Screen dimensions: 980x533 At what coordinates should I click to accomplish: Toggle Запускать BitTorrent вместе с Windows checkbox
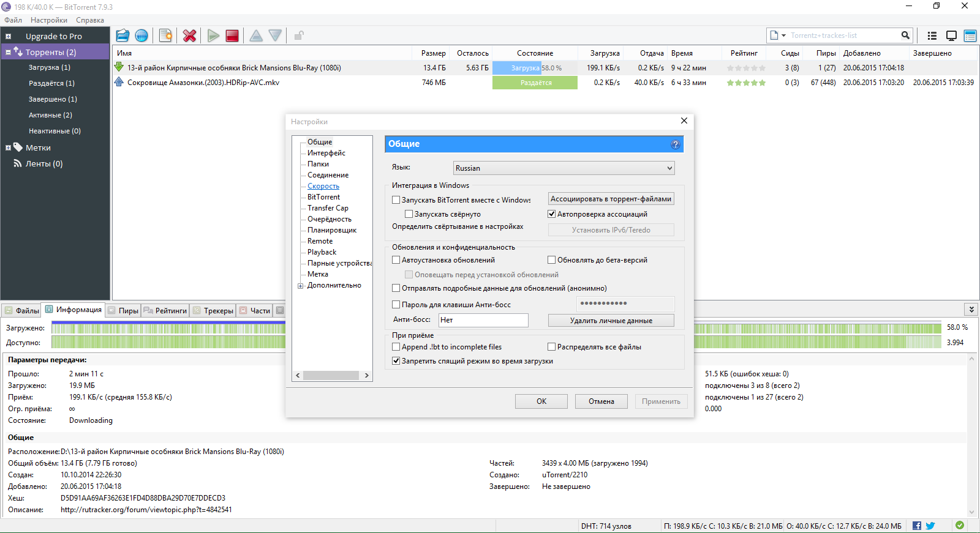coord(396,199)
